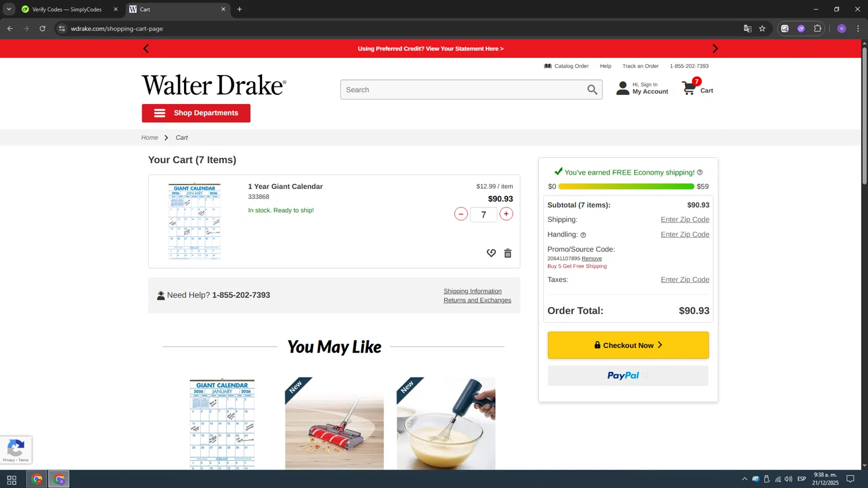This screenshot has width=868, height=488.
Task: Save calendar to wishlist heart icon
Action: point(491,253)
